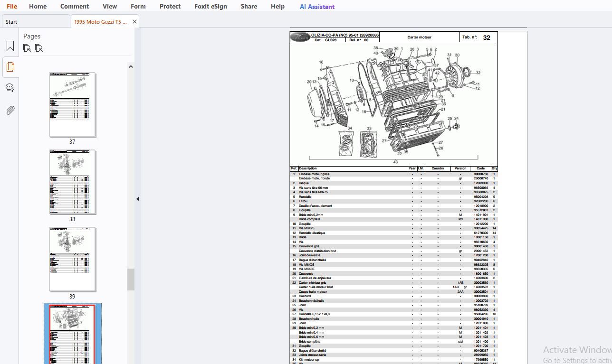The height and width of the screenshot is (364, 612).
Task: Switch to the Home ribbon tab
Action: [38, 6]
